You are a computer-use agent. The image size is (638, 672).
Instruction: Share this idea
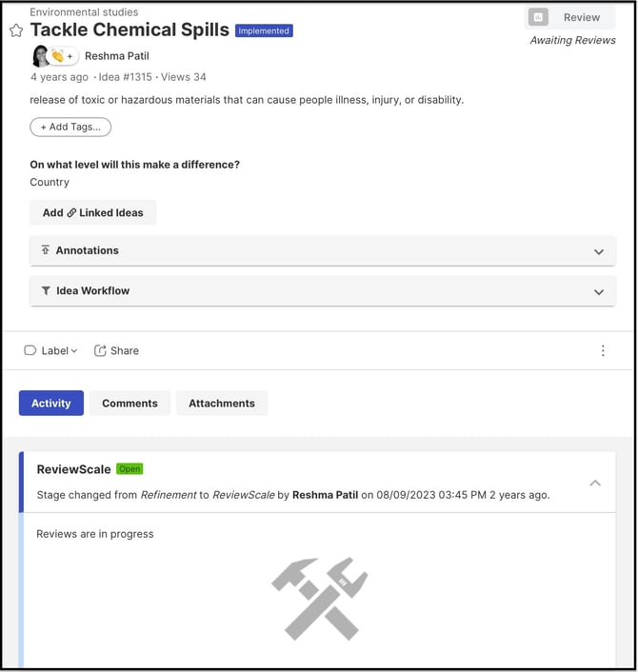pos(116,351)
